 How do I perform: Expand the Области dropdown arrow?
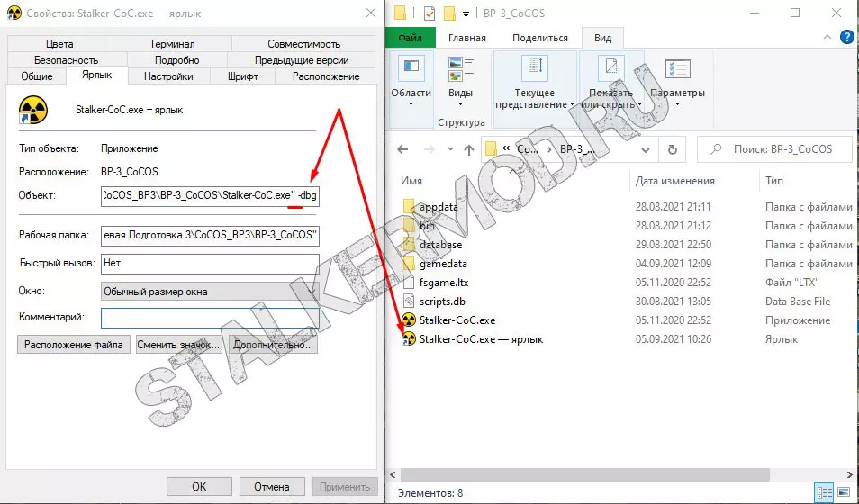click(x=411, y=104)
